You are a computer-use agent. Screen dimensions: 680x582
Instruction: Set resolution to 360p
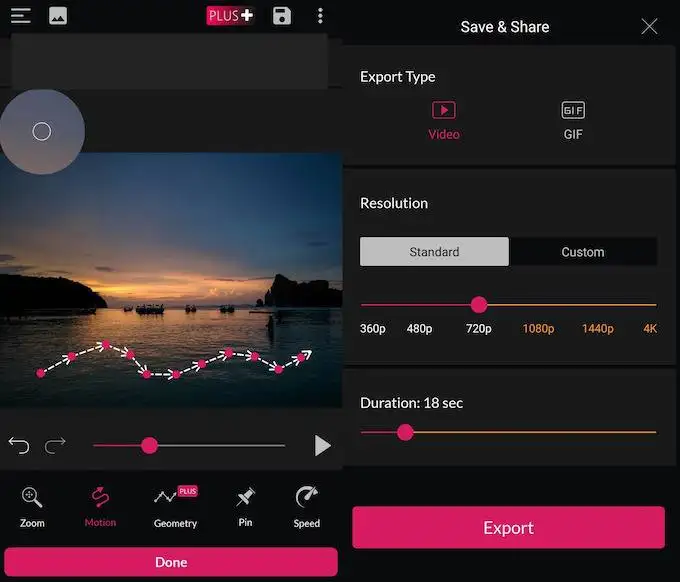[373, 329]
